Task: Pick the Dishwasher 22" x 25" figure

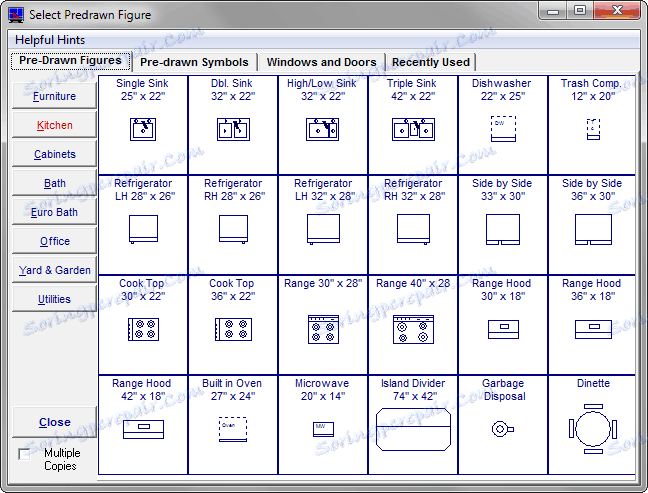Action: tap(503, 125)
